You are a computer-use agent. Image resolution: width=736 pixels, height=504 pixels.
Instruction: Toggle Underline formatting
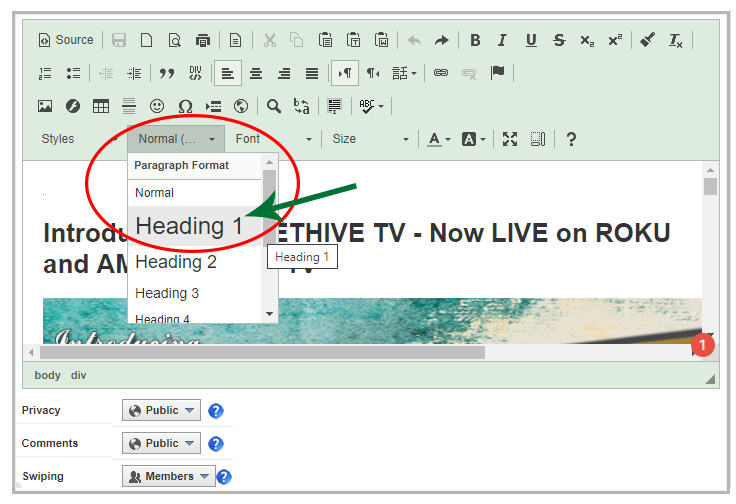coord(531,40)
